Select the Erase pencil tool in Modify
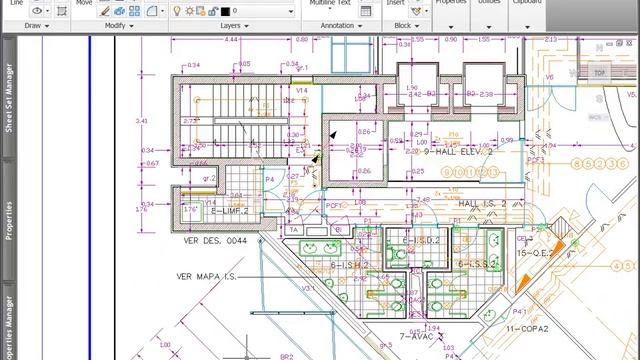 [x=105, y=11]
